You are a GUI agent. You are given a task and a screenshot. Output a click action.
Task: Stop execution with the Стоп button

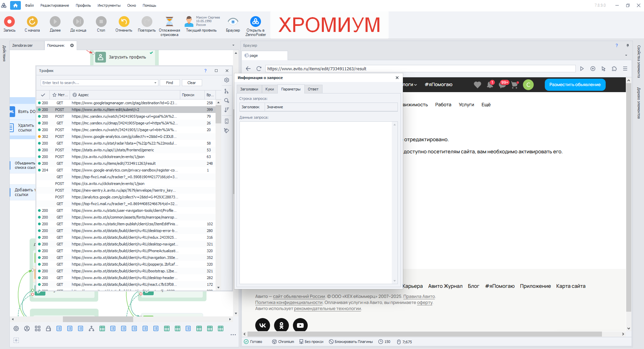(101, 24)
